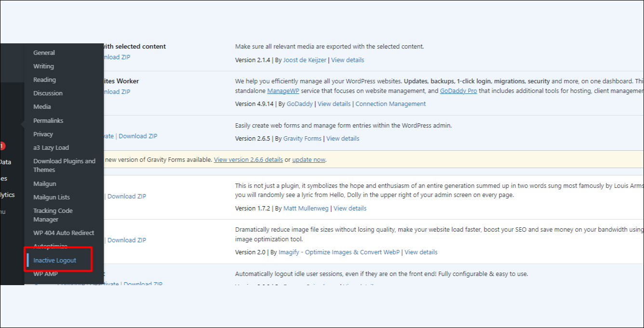Viewport: 644px width, 328px height.
Task: Click description starting 'This is not just a plugin'
Action: tap(439, 190)
